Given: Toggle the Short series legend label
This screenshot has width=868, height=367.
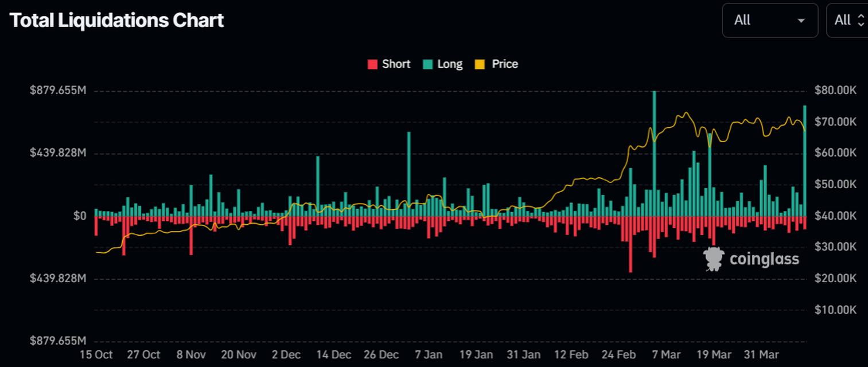Looking at the screenshot, I should click(x=396, y=64).
